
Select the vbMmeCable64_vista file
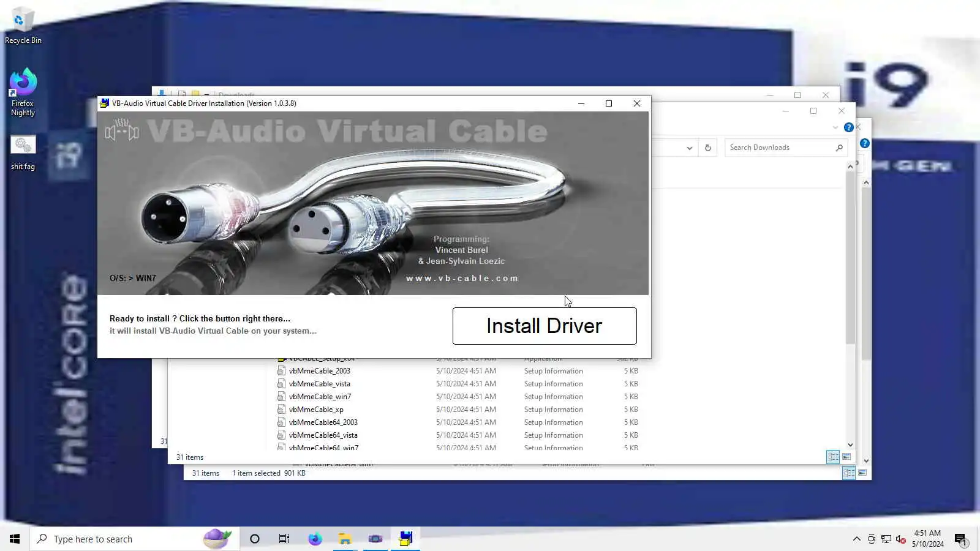[x=323, y=435]
